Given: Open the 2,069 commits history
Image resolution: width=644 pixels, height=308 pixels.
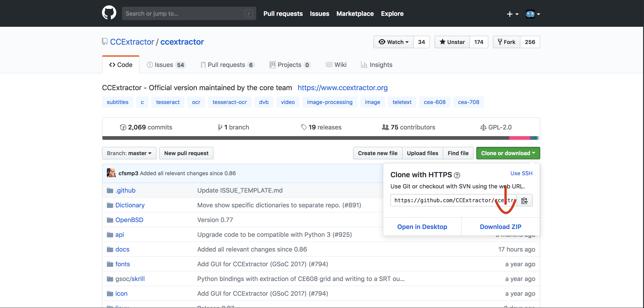Looking at the screenshot, I should coord(146,127).
